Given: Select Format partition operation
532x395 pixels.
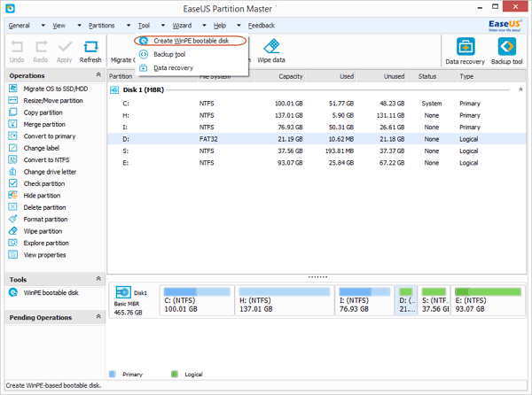Looking at the screenshot, I should click(38, 219).
